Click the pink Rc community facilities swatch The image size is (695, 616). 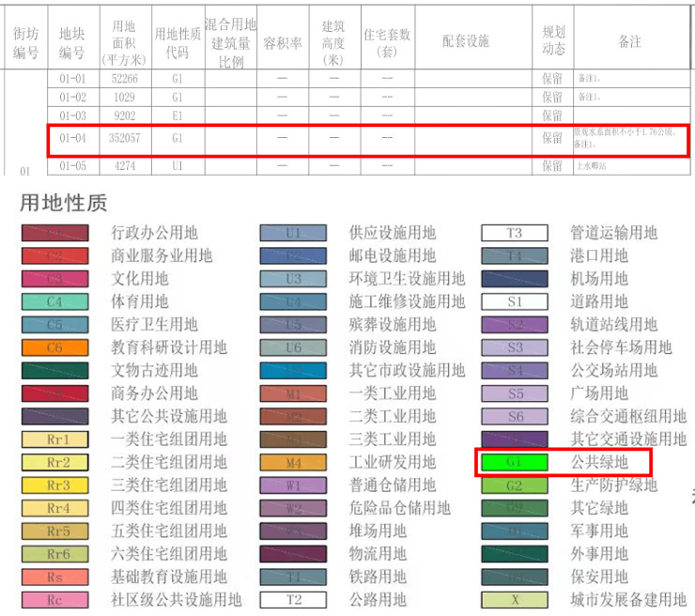tap(54, 599)
